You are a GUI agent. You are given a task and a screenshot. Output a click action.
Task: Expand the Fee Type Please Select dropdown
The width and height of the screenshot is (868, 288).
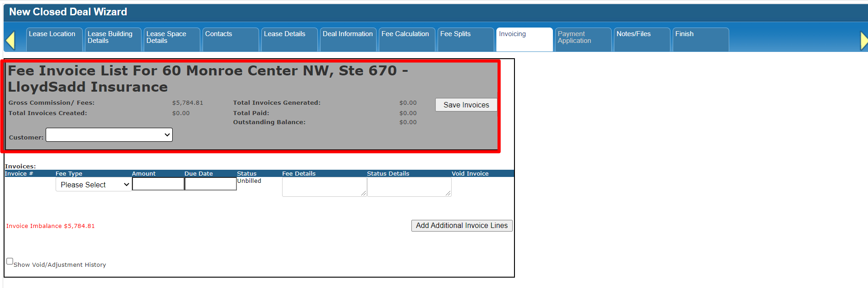[x=94, y=185]
